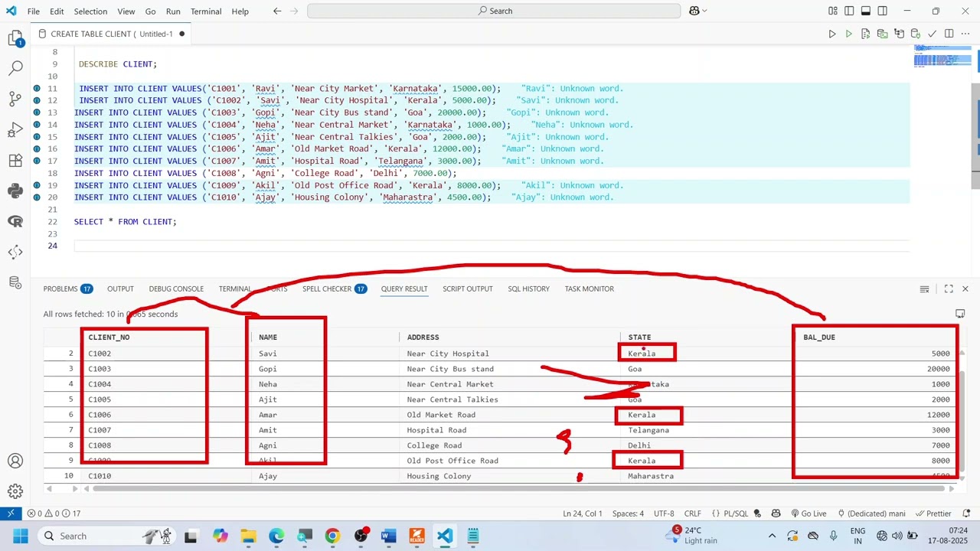Click the Customize Layout icon
The image size is (980, 551).
(832, 11)
